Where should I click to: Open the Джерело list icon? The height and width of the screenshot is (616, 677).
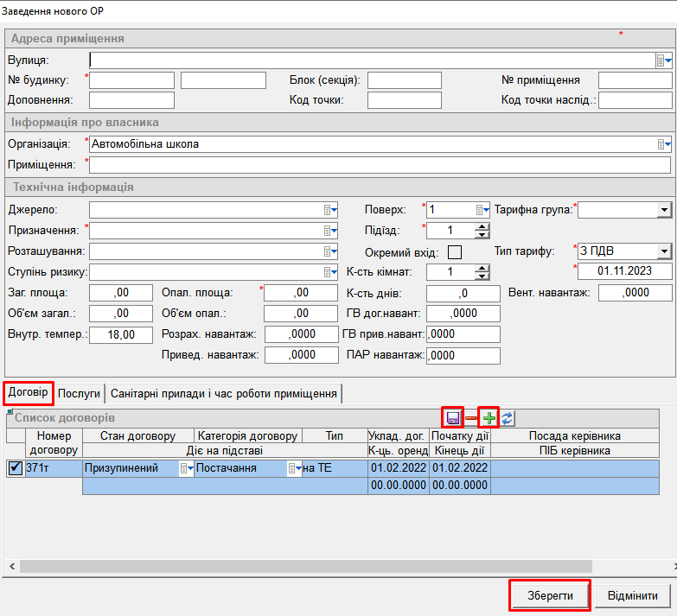click(x=329, y=210)
